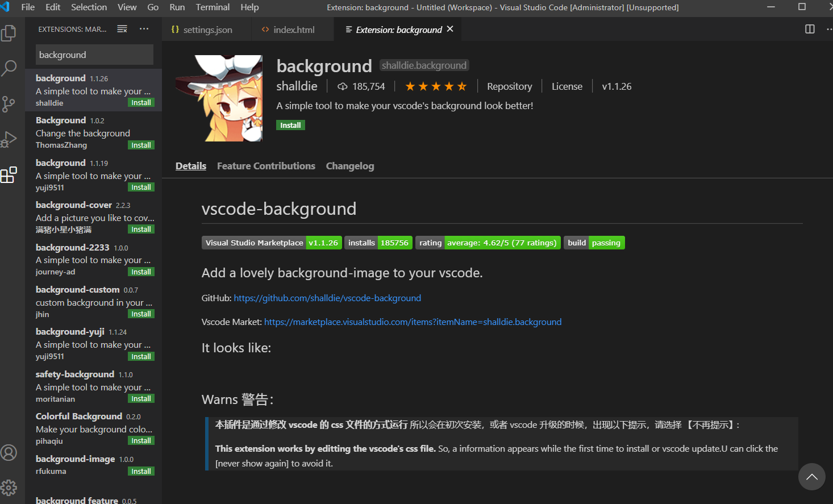Install background 1.1.19 extension
The height and width of the screenshot is (504, 833).
click(141, 188)
